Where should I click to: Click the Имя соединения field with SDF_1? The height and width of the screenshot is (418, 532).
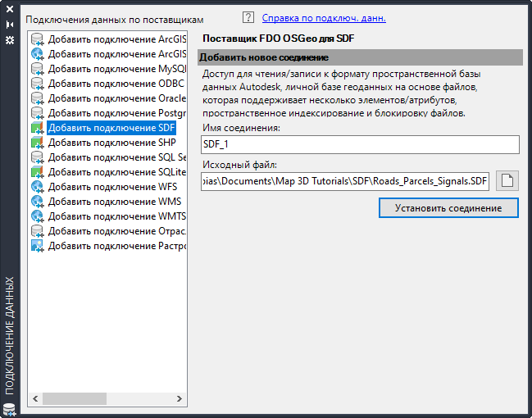(x=360, y=144)
